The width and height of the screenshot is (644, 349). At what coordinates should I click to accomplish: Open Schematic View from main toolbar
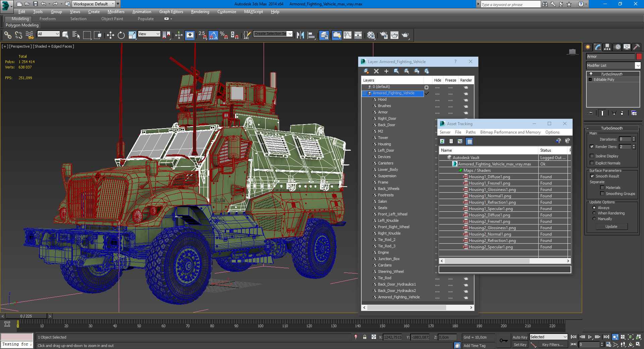[x=358, y=35]
